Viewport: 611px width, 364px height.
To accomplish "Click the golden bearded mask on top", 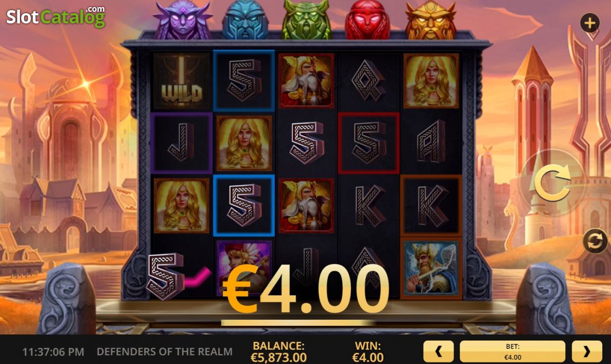I will (431, 21).
